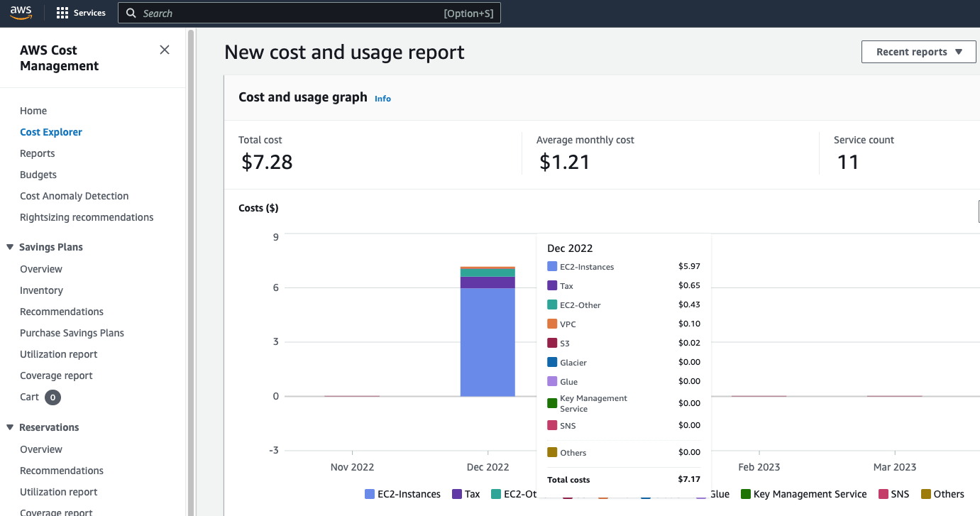980x516 pixels.
Task: Open Budgets from the sidebar
Action: click(x=38, y=174)
